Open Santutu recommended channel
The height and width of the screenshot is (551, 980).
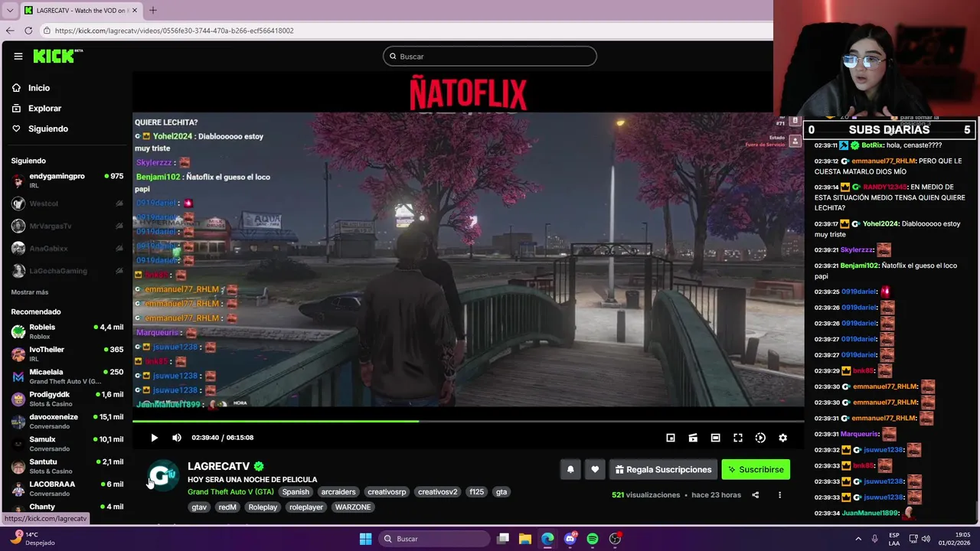[67, 466]
